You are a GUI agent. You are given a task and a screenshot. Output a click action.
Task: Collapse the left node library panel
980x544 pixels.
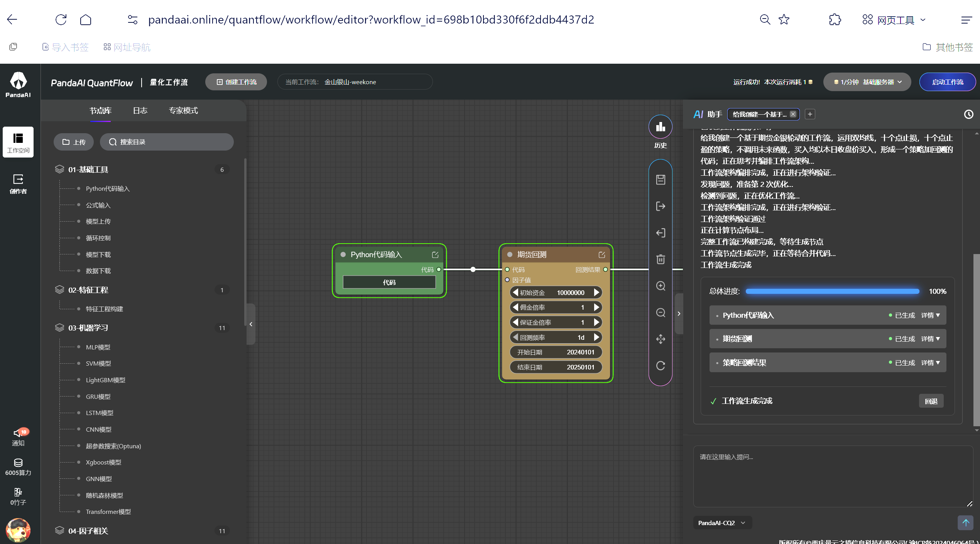[251, 324]
